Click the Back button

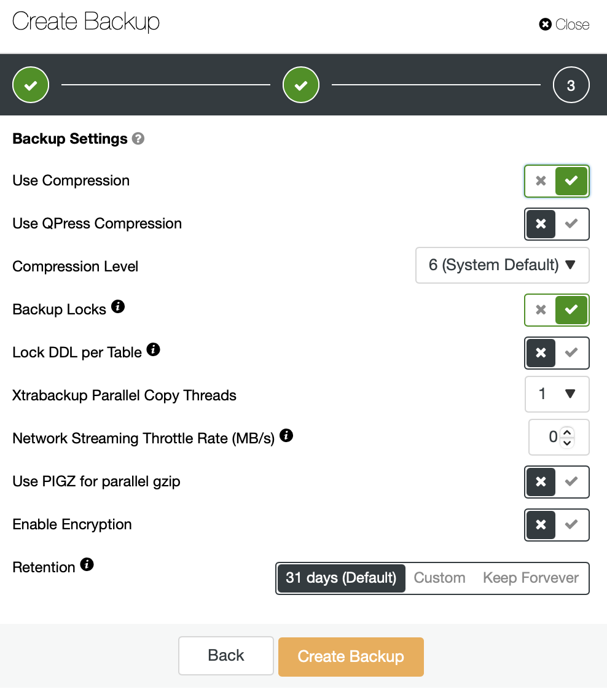tap(226, 656)
